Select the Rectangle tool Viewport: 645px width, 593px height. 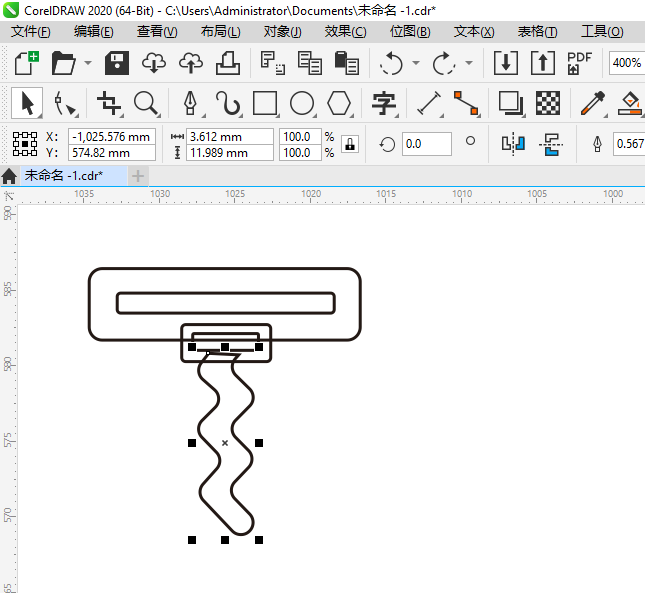[x=265, y=103]
